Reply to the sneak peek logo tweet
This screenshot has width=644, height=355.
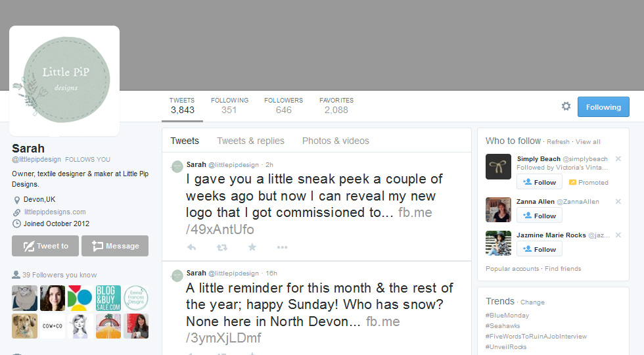coord(191,247)
